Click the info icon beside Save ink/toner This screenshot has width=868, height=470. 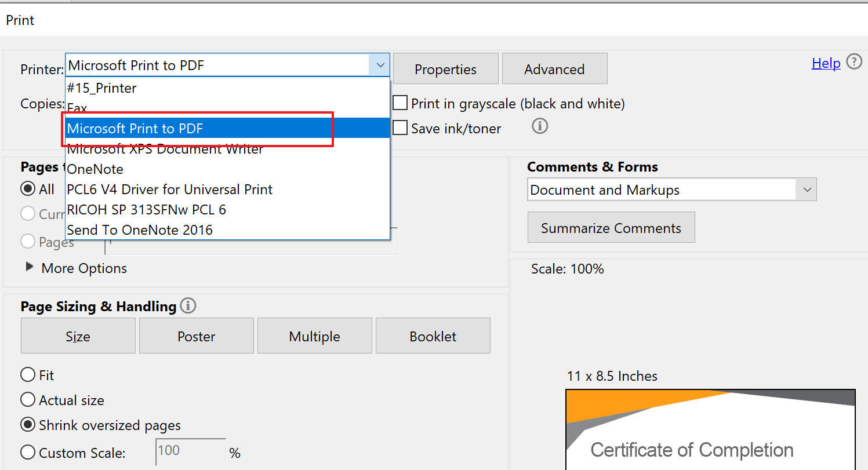click(x=539, y=126)
